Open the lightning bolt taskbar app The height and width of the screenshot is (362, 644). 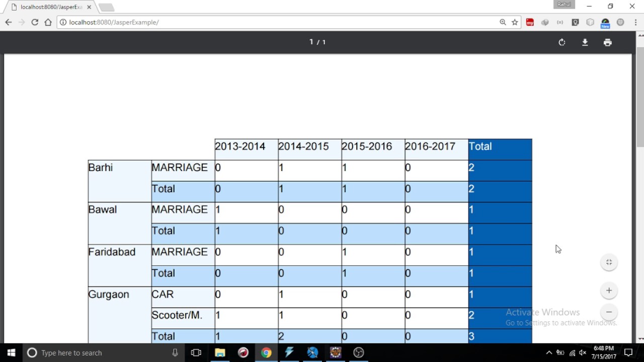[x=289, y=352]
